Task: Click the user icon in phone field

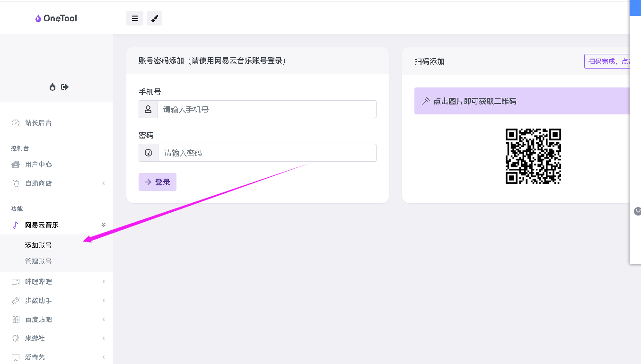Action: click(148, 109)
